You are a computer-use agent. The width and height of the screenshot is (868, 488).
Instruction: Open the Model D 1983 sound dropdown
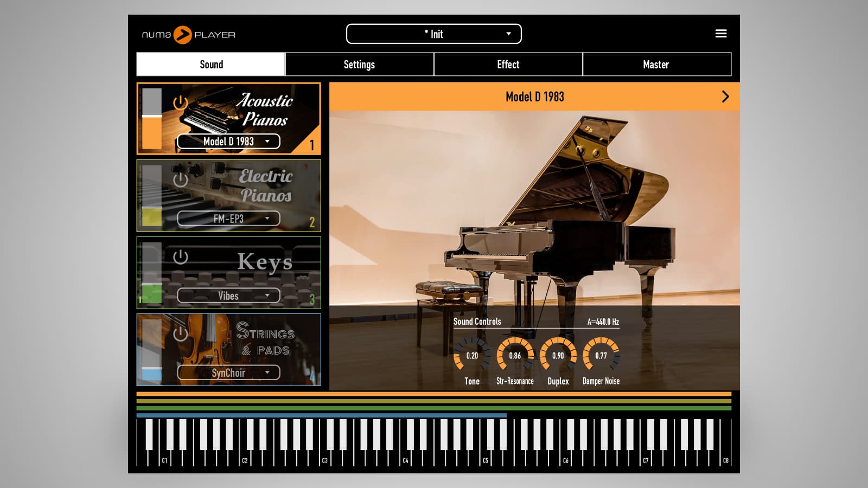(228, 141)
